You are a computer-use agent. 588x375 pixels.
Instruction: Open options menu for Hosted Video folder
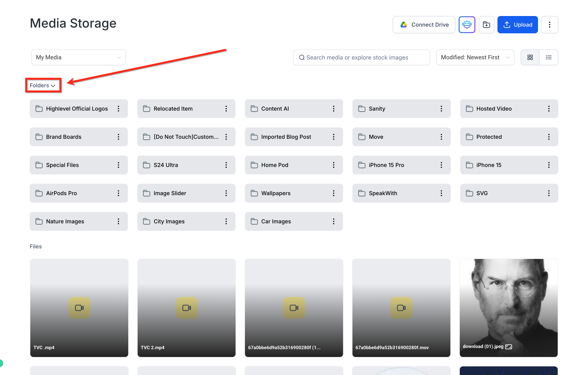[549, 109]
